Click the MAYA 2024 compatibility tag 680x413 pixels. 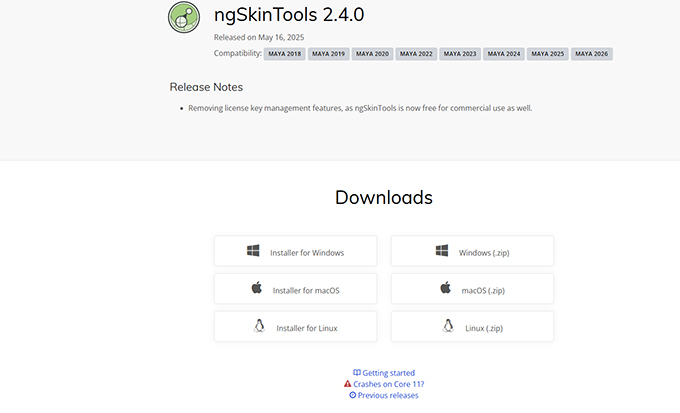point(503,54)
